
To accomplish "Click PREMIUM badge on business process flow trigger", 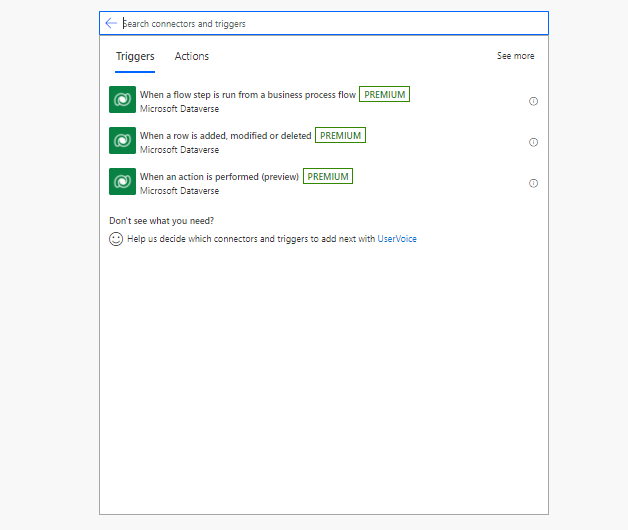I will [x=384, y=94].
